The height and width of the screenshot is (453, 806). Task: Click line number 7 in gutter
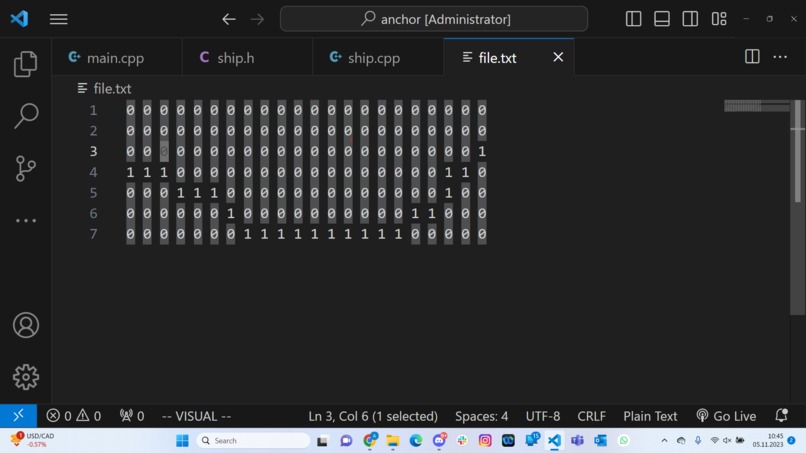pos(93,234)
